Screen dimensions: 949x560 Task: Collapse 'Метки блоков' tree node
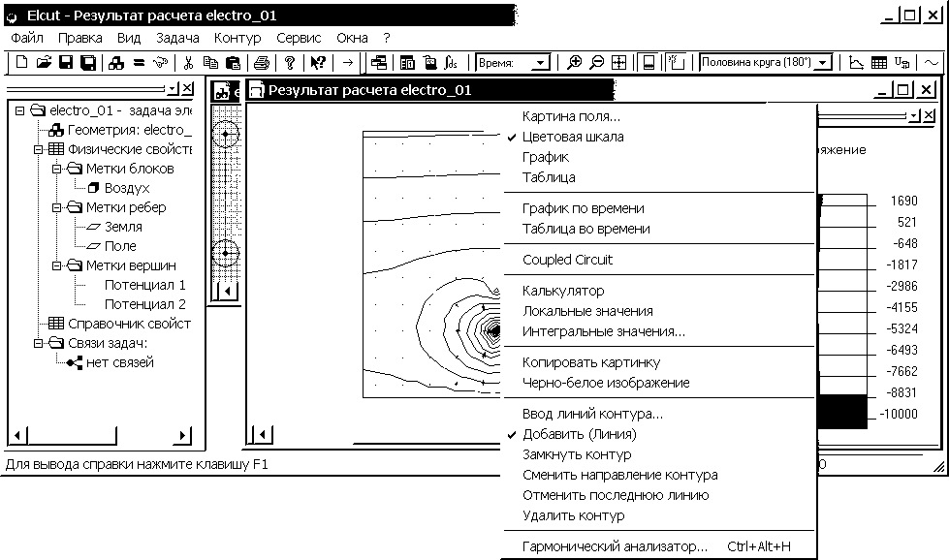[x=56, y=169]
